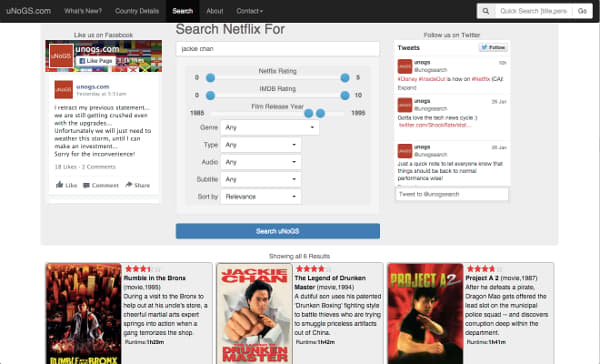Image resolution: width=600 pixels, height=364 pixels.
Task: Click Netflix Rating maximum slider handle
Action: (x=345, y=78)
